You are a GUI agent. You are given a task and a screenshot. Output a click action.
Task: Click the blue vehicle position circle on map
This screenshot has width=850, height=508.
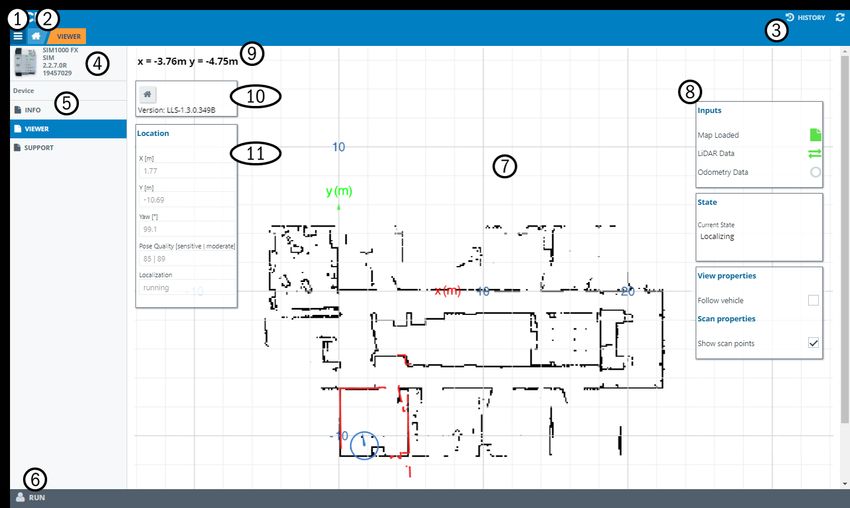click(364, 446)
